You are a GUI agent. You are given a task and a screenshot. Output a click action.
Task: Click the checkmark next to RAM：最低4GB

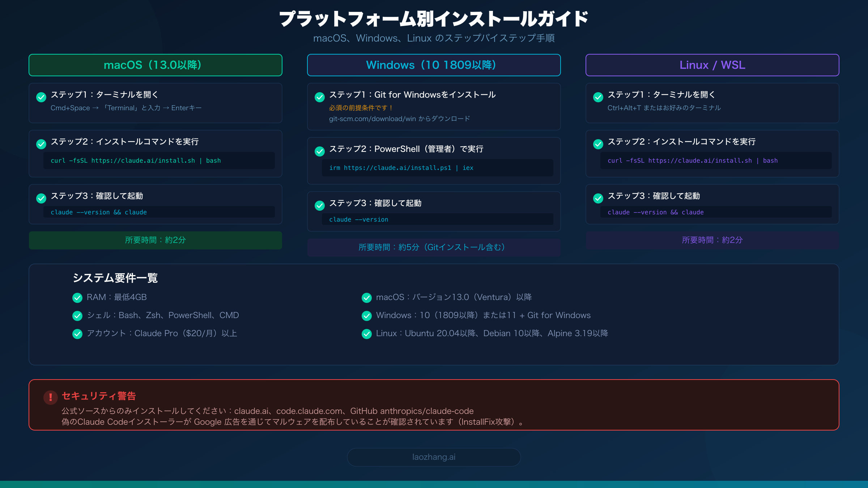77,297
